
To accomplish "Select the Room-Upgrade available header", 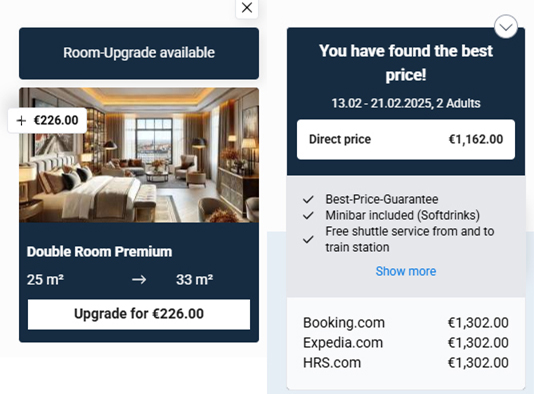I will 139,53.
